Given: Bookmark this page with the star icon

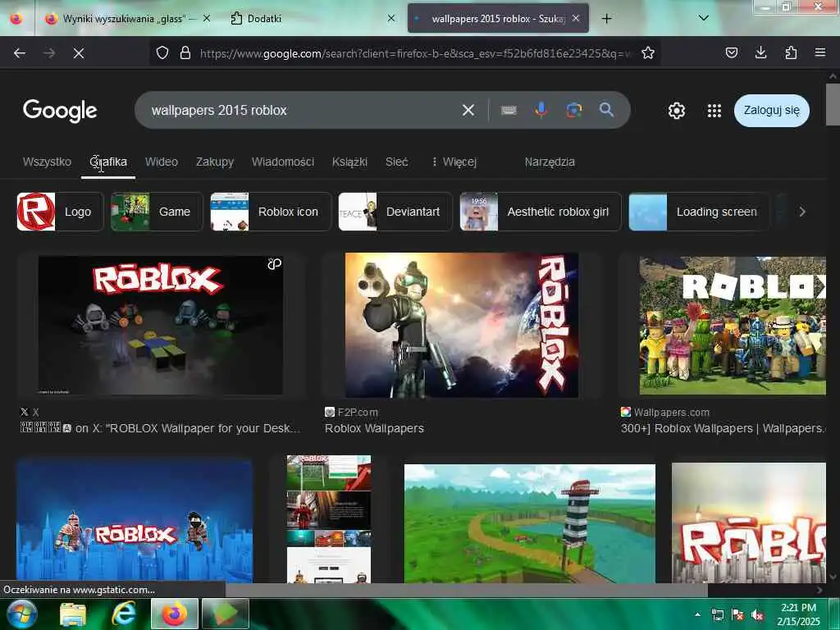Looking at the screenshot, I should 648,52.
